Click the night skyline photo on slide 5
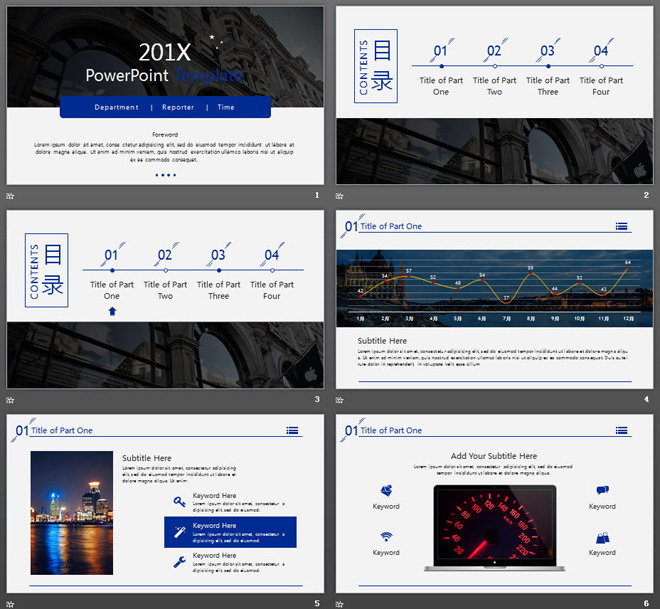 (x=72, y=513)
